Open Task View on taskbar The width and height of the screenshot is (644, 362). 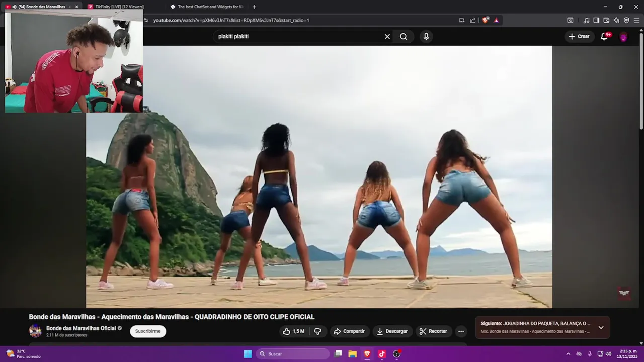coord(338,354)
